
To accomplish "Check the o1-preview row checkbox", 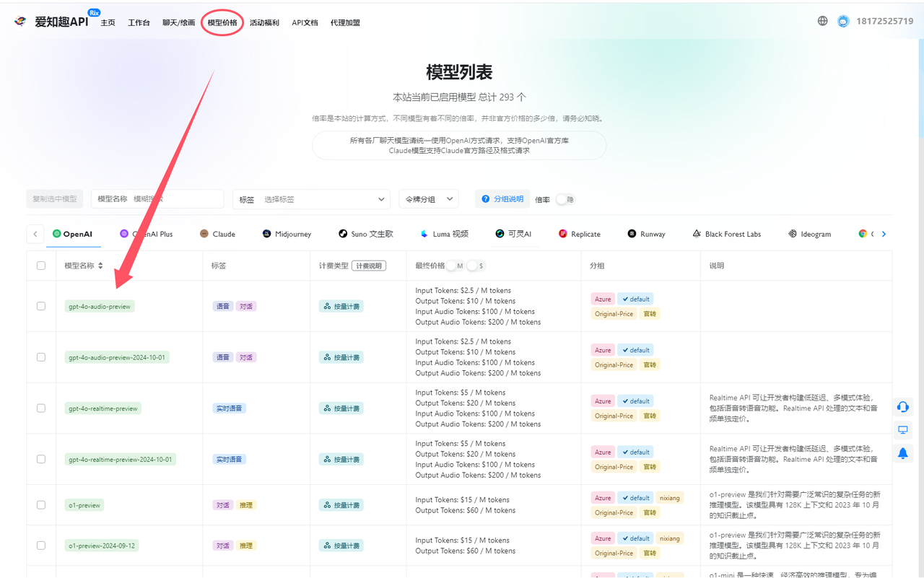I will [x=41, y=505].
